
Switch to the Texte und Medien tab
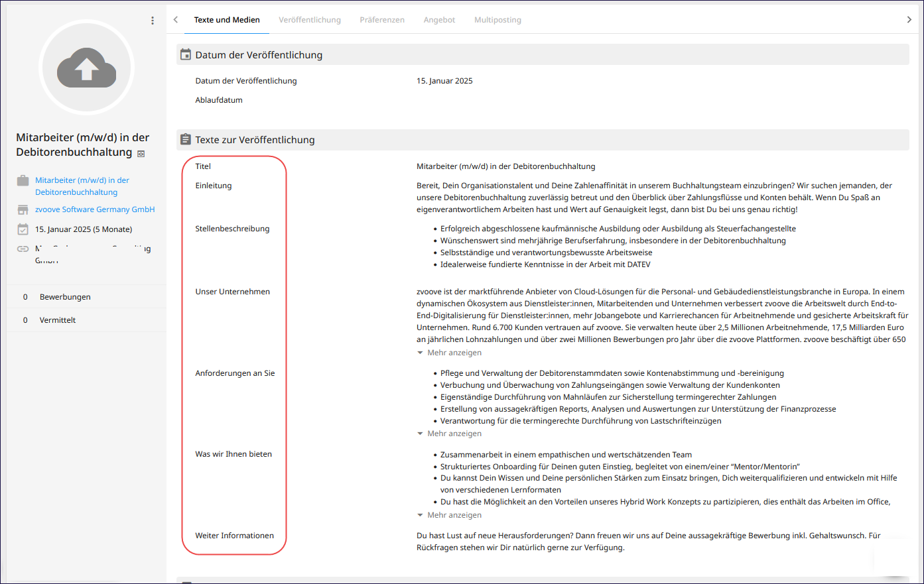227,20
